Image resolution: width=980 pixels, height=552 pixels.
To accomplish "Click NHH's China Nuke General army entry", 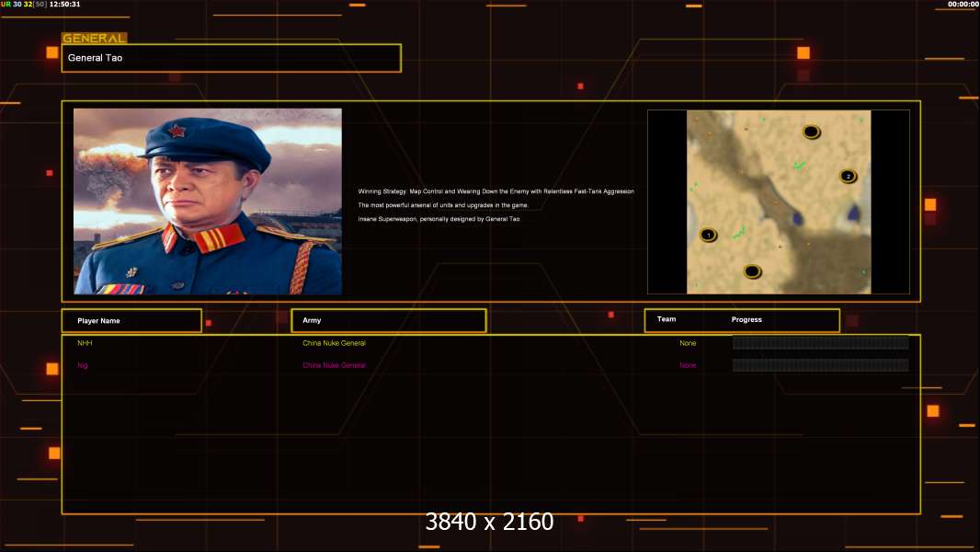I will click(x=335, y=343).
